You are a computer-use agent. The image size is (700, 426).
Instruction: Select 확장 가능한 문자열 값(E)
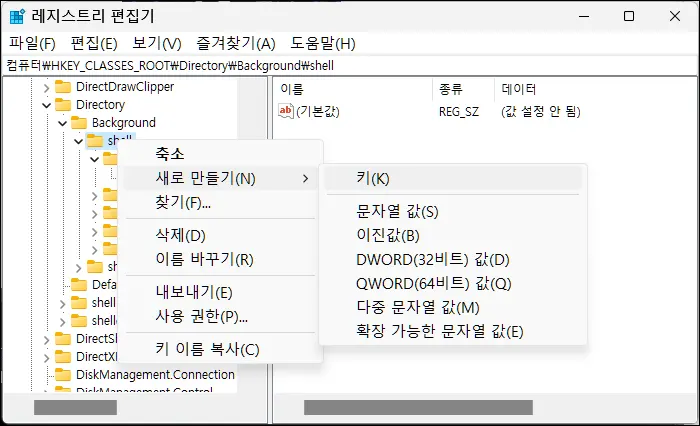pos(453,331)
